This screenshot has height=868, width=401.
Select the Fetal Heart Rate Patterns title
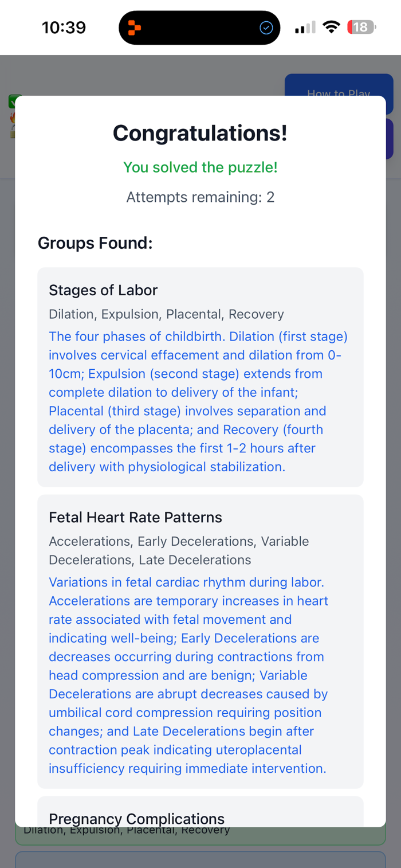pos(135,517)
